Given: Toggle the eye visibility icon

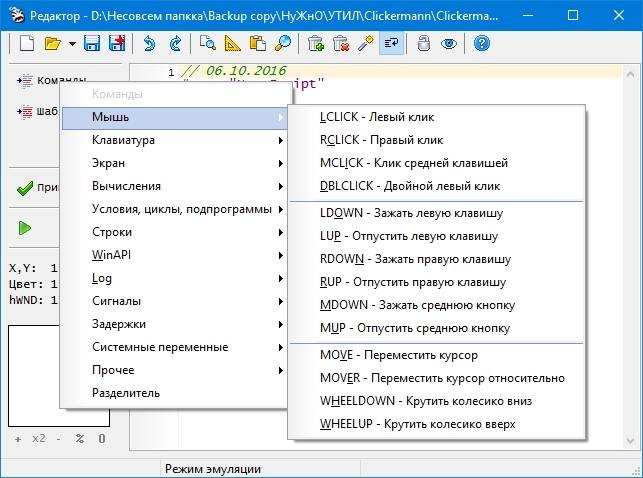Looking at the screenshot, I should 449,43.
